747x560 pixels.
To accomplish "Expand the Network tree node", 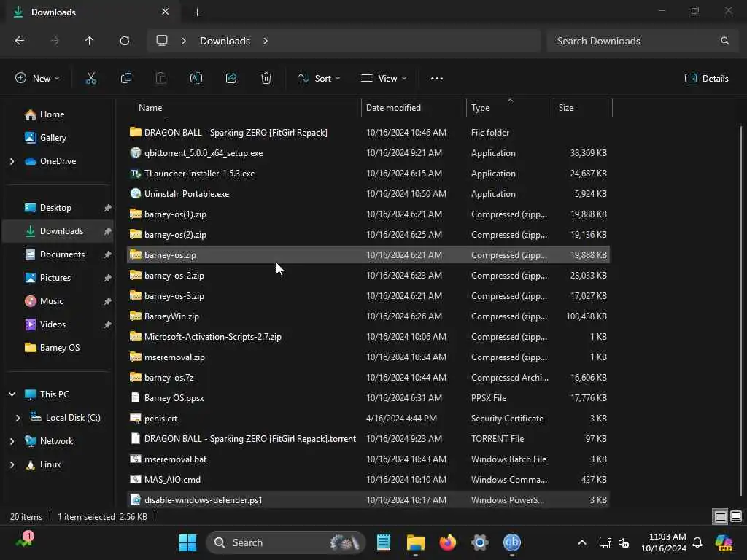I will pyautogui.click(x=12, y=441).
